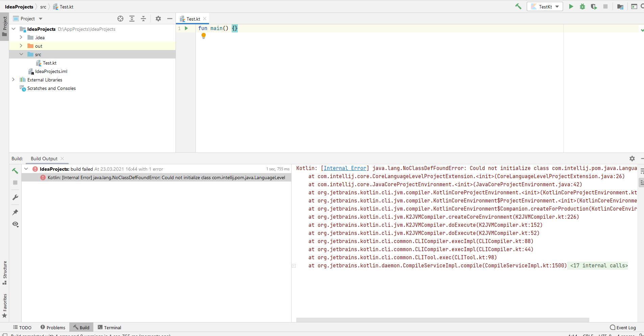Click the Stop square in Build panel
This screenshot has height=336, width=644.
coord(15,183)
